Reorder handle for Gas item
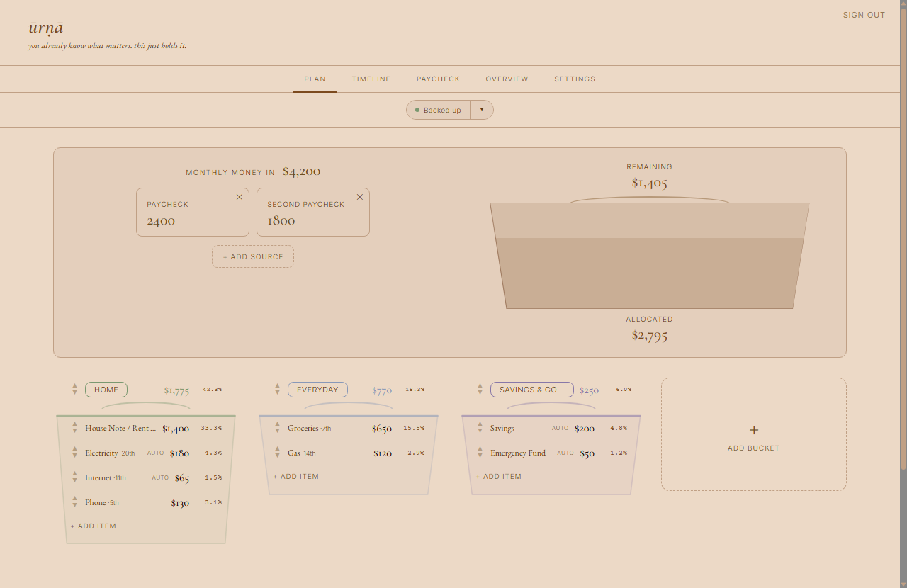 coord(277,453)
